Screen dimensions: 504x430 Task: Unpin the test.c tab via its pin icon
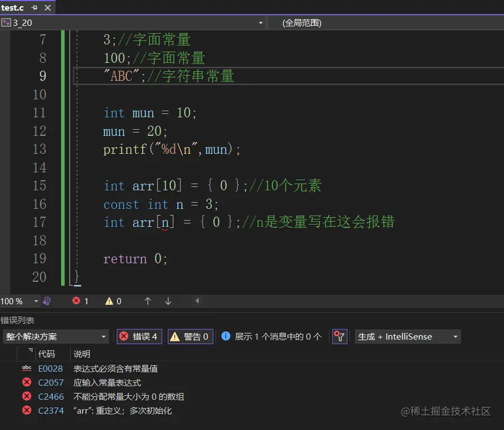[x=33, y=7]
